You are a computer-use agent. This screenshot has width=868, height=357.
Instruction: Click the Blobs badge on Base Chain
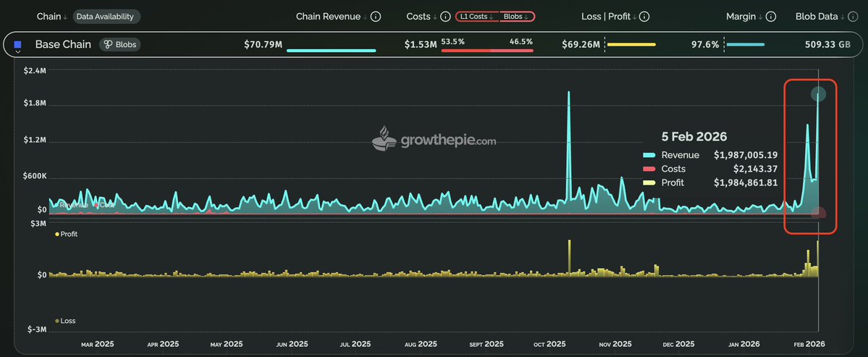[x=119, y=44]
